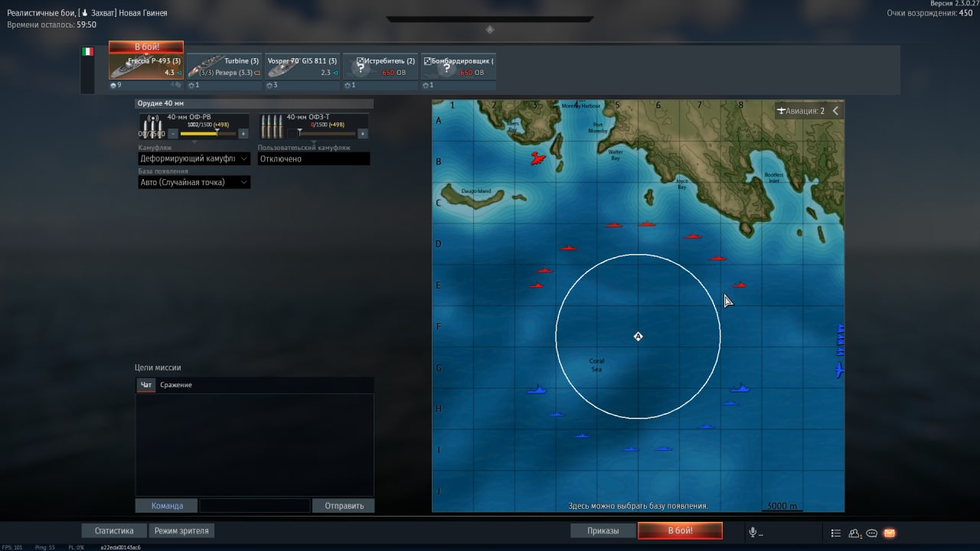This screenshot has width=980, height=551.
Task: Open the glowing mail envelope icon
Action: tap(889, 533)
